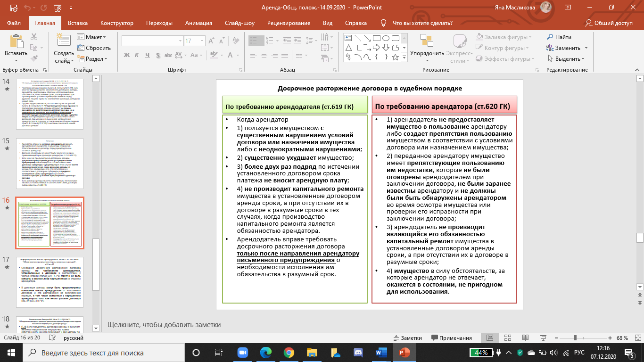Click the Общий доступ share button
This screenshot has height=362, width=644.
[x=609, y=23]
